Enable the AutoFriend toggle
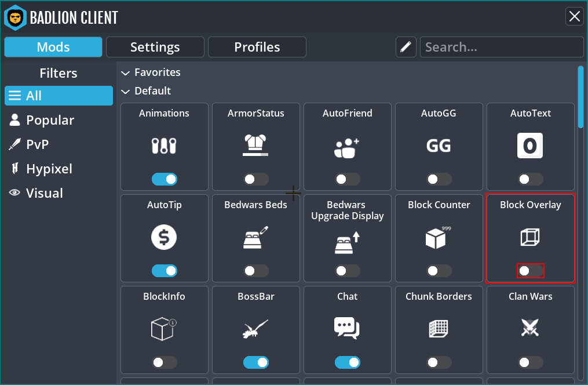Viewport: 588px width, 385px height. pyautogui.click(x=347, y=179)
